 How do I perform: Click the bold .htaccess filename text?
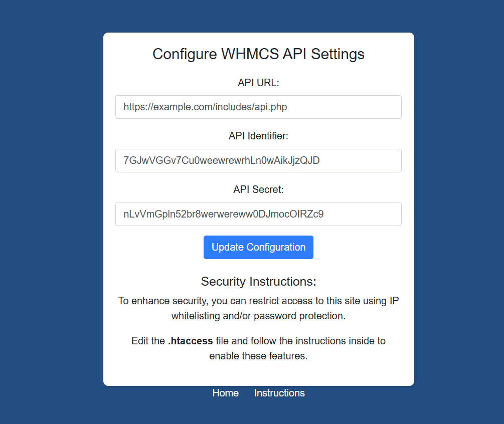[x=191, y=341]
